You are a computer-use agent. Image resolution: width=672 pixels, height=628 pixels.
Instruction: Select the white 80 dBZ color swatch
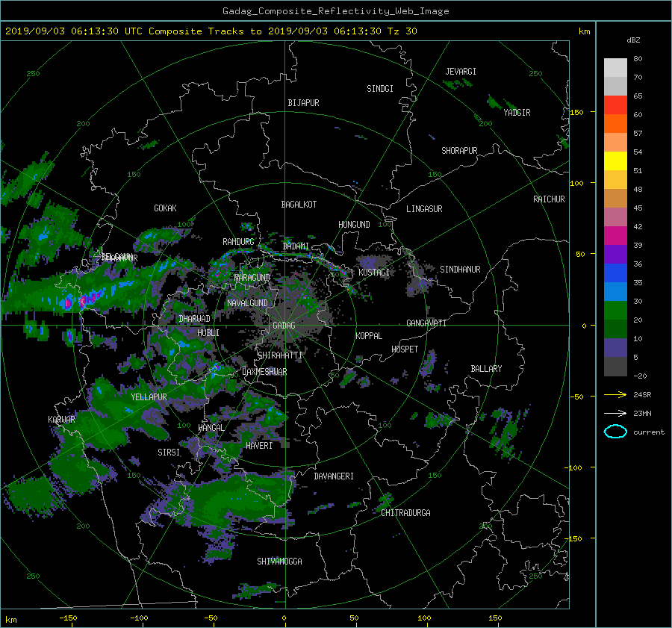[x=615, y=67]
